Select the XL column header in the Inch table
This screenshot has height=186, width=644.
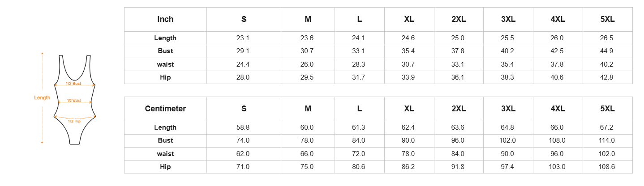pyautogui.click(x=409, y=19)
